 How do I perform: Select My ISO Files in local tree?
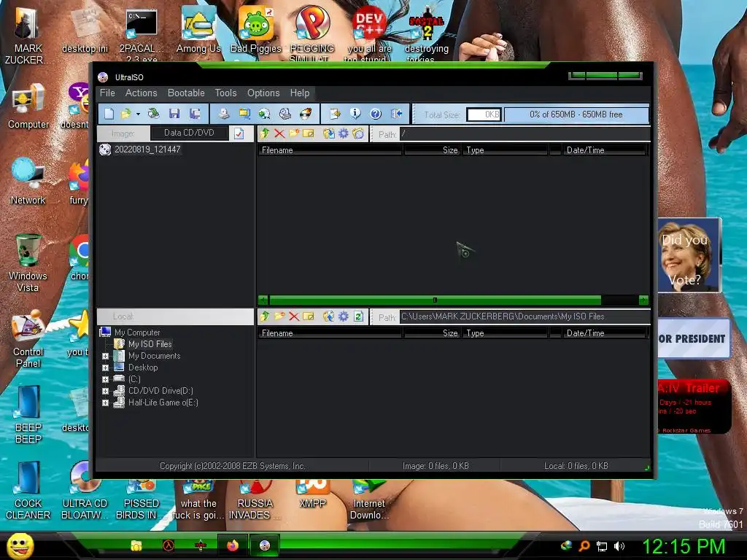point(150,344)
